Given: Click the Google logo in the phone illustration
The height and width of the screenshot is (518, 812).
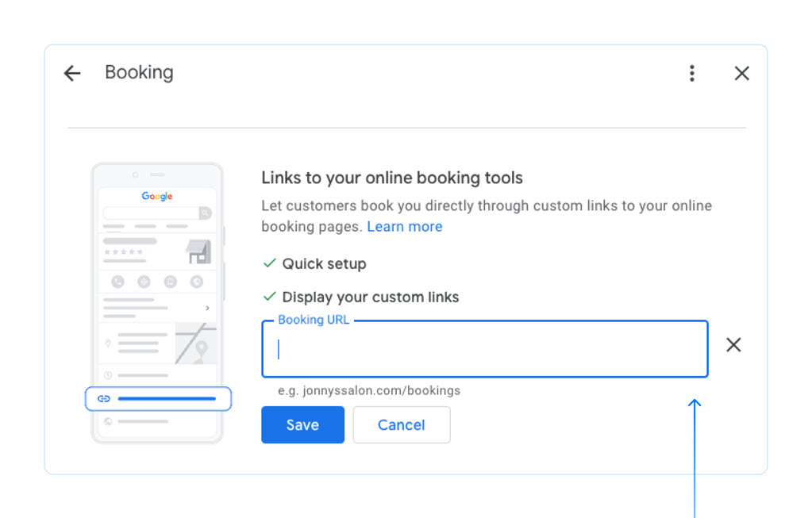Looking at the screenshot, I should 157,196.
